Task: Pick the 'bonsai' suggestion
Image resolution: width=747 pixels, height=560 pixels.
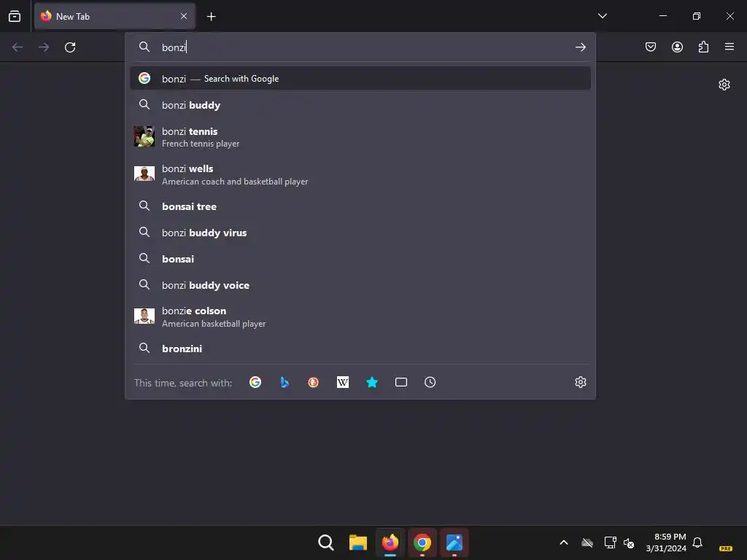Action: point(360,259)
